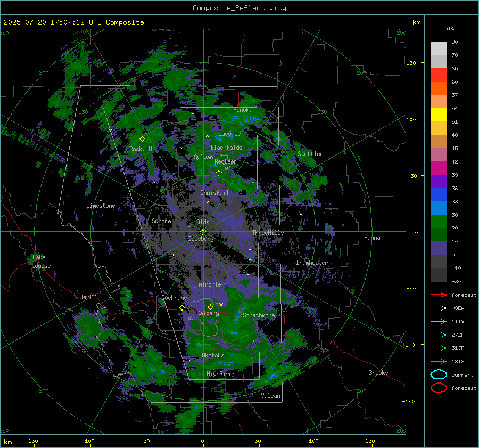The width and height of the screenshot is (479, 448).
Task: Select the 39 dBZ magenta color swatch
Action: click(x=439, y=168)
